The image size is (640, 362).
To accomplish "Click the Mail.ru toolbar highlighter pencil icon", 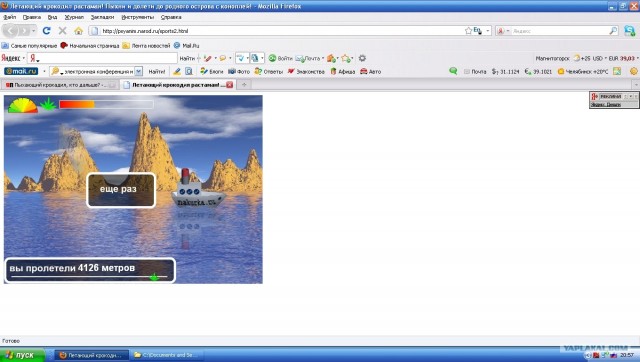I will click(x=177, y=71).
